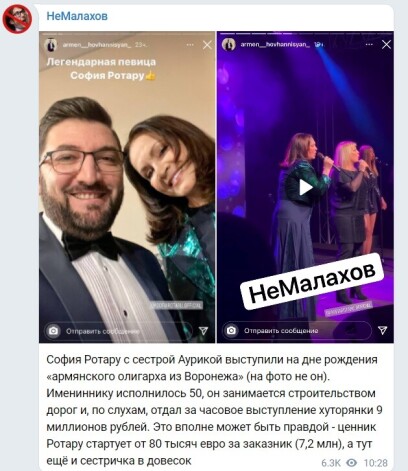The width and height of the screenshot is (408, 471).
Task: Open the НеМалахов channel name link
Action: pos(77,16)
